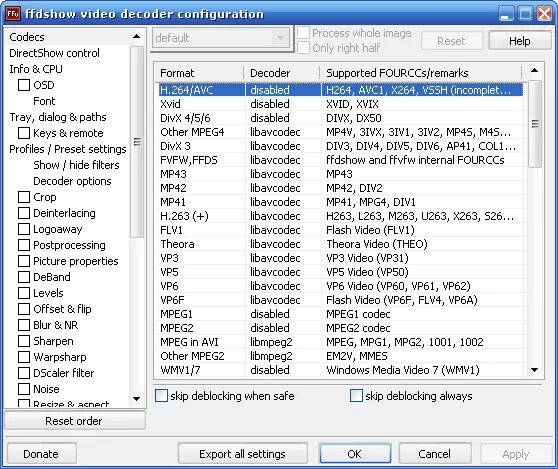The width and height of the screenshot is (558, 469).
Task: Click the codec list scroll-up arrow
Action: pos(534,70)
